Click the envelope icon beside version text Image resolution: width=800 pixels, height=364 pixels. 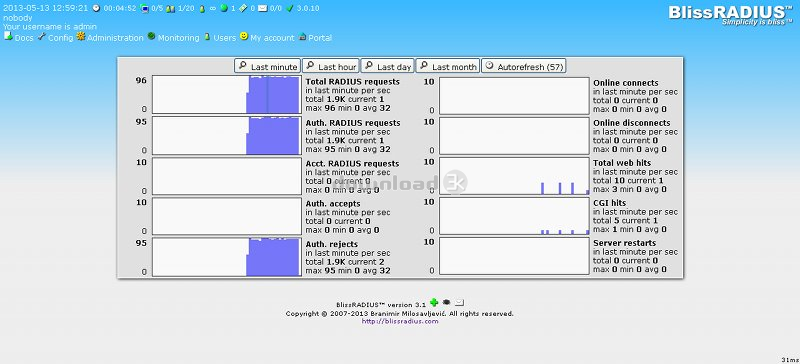pos(459,303)
